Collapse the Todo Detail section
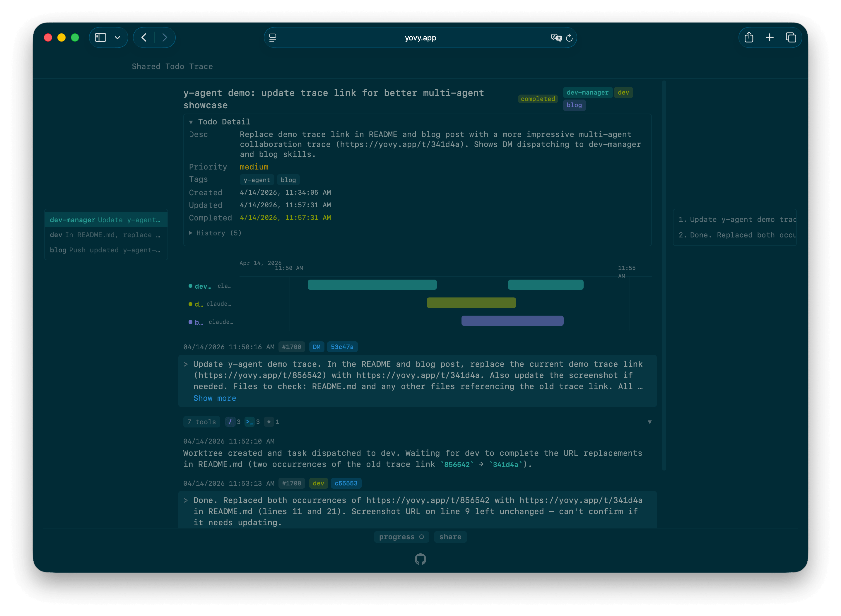Viewport: 841px width, 616px height. [191, 122]
